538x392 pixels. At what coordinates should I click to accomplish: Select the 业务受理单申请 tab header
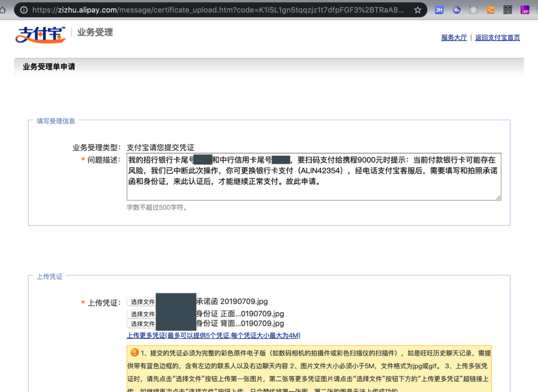click(49, 67)
